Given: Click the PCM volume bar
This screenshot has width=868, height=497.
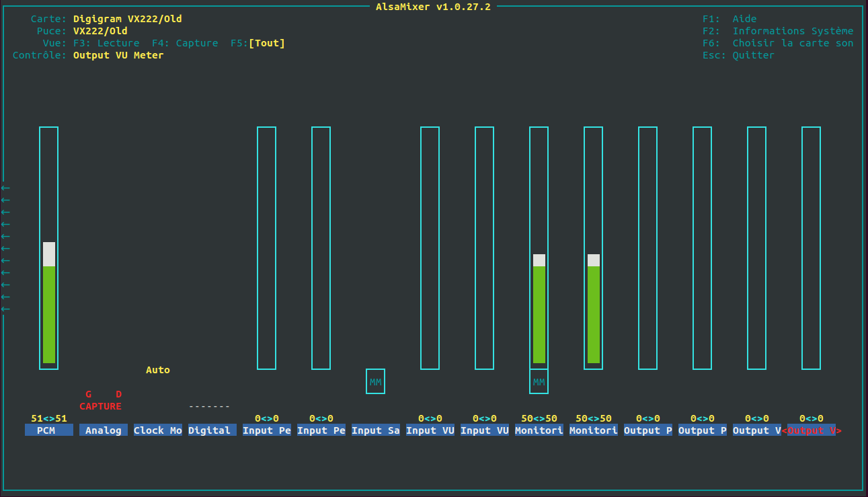Looking at the screenshot, I should 48,248.
